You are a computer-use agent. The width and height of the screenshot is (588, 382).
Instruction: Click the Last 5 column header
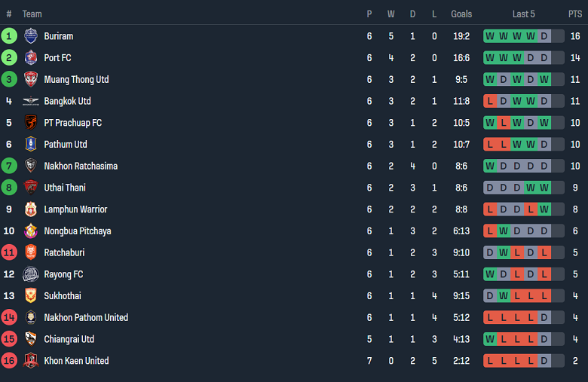524,14
